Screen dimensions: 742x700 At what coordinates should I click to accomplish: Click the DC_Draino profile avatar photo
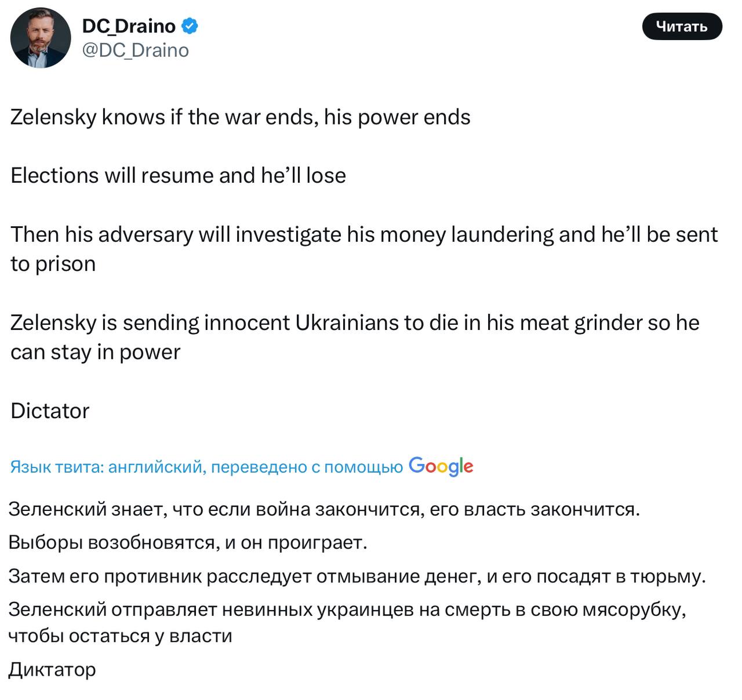click(x=41, y=38)
